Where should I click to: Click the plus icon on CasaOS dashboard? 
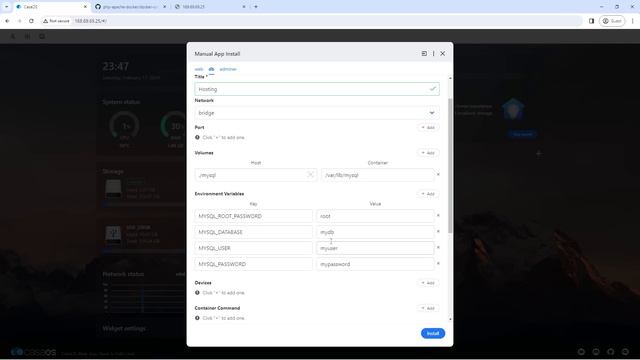pos(539,153)
